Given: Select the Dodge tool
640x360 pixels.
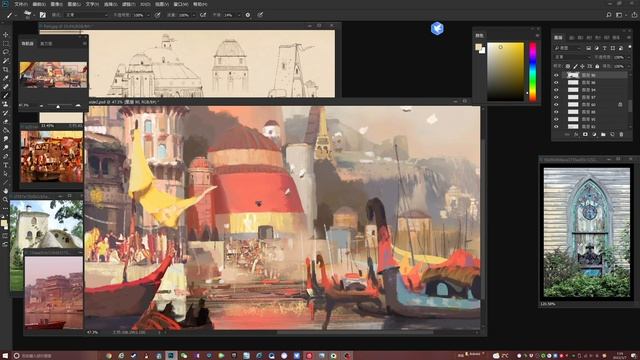Looking at the screenshot, I should click(6, 147).
